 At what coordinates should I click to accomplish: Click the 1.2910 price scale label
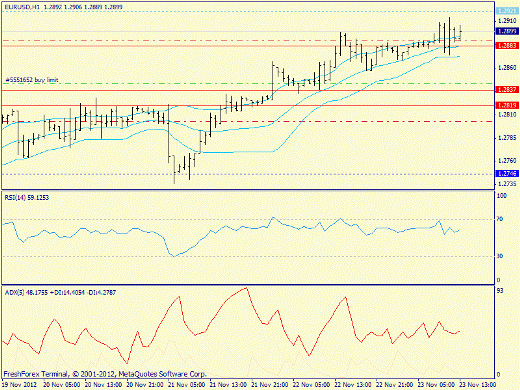coord(507,21)
